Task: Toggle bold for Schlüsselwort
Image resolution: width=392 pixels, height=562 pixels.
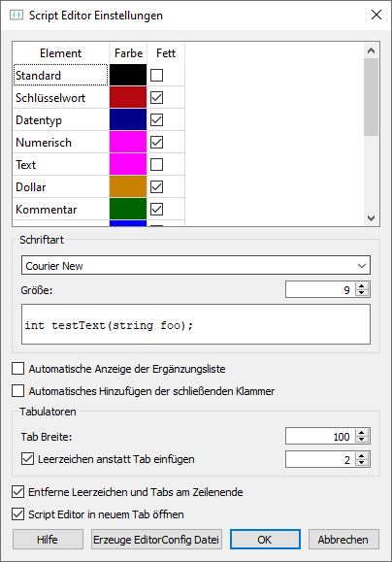Action: coord(156,97)
